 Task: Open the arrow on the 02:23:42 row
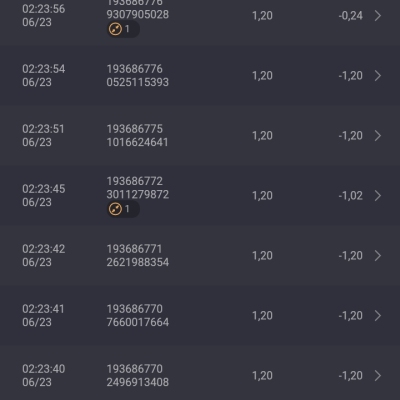pos(378,256)
